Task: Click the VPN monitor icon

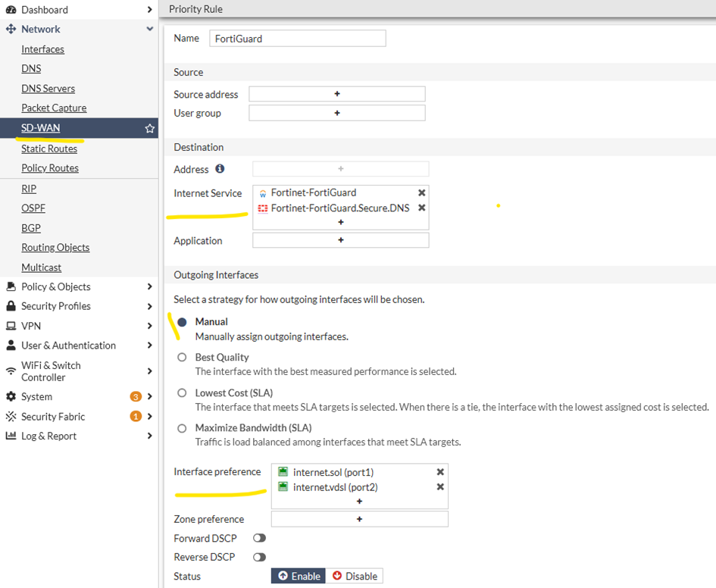Action: 11,326
